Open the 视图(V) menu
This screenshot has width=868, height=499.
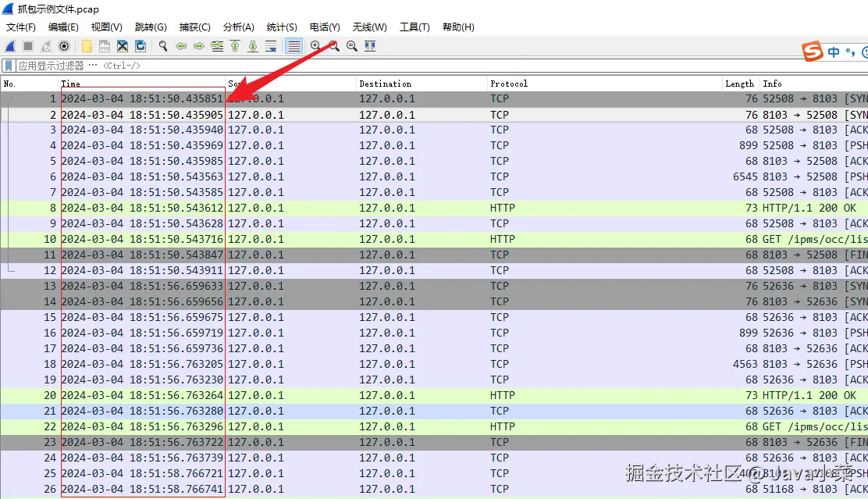106,27
